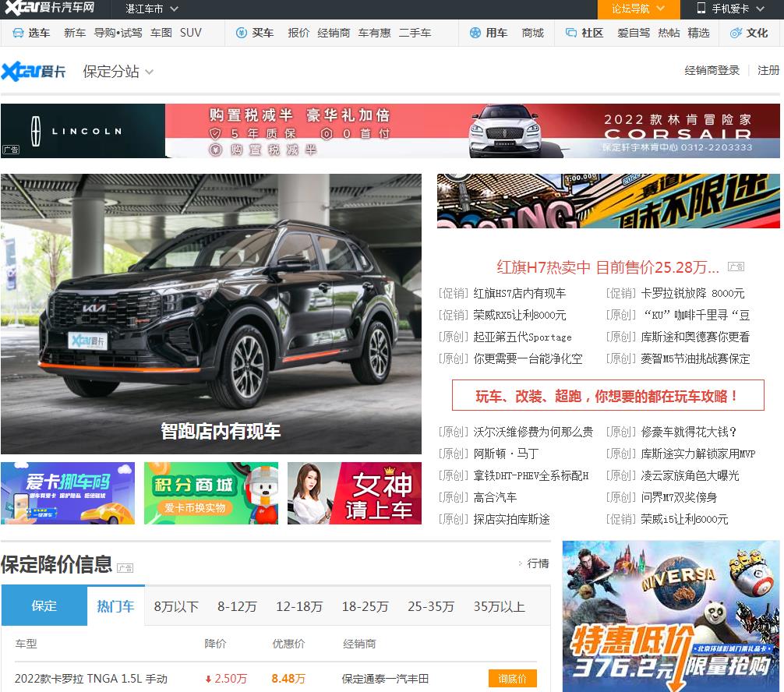
Task: Open the 探店实拍库斯途 article
Action: tap(511, 520)
